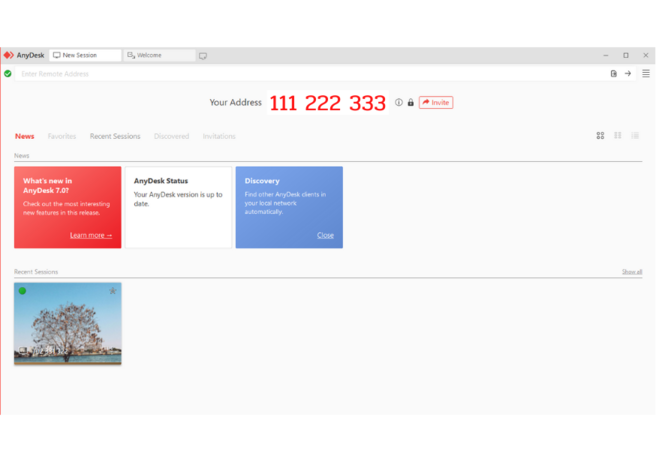Select the Invitations tab
The height and width of the screenshot is (465, 656).
(219, 136)
